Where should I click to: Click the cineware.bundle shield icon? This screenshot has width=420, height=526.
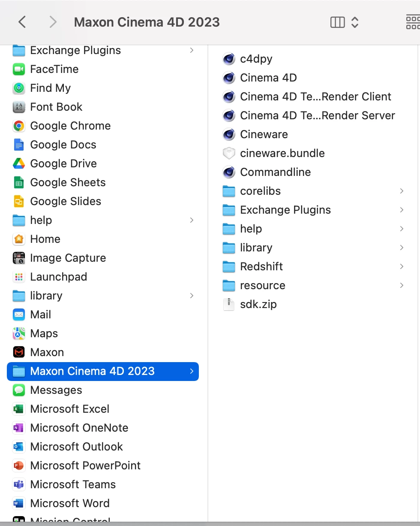tap(229, 153)
